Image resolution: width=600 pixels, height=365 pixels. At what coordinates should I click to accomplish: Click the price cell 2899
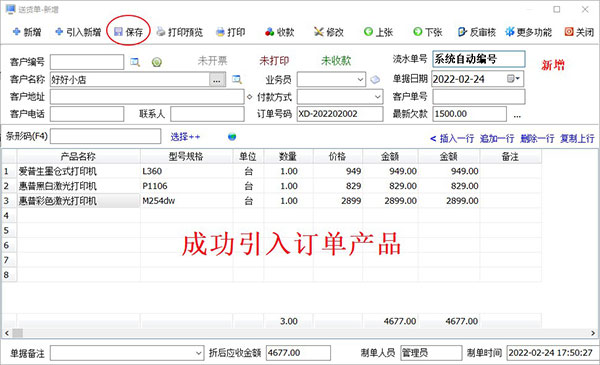pos(338,201)
